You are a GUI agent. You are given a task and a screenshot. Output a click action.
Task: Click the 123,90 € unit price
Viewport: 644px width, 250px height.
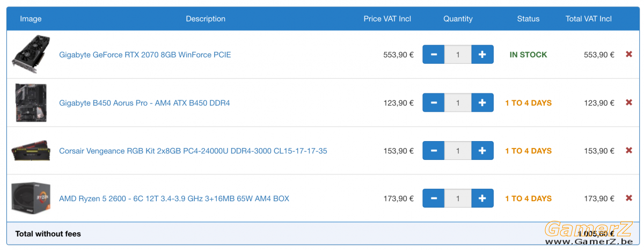[398, 103]
